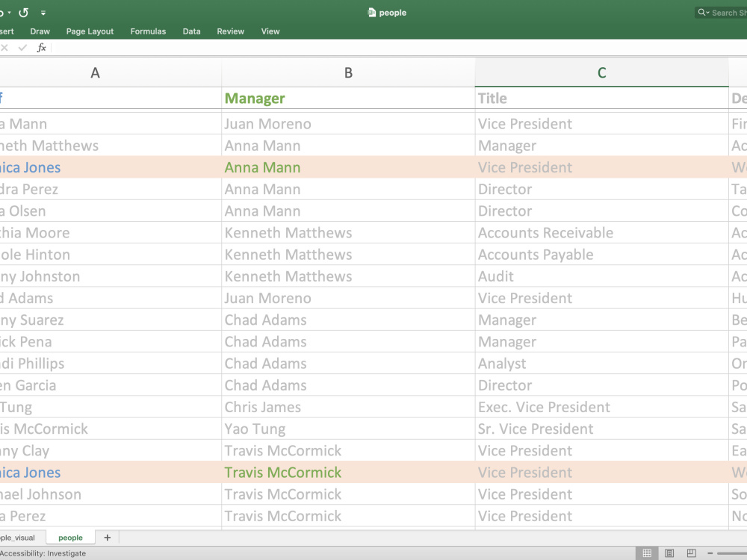The width and height of the screenshot is (747, 560).
Task: Select the Analyst title cell
Action: pos(601,364)
